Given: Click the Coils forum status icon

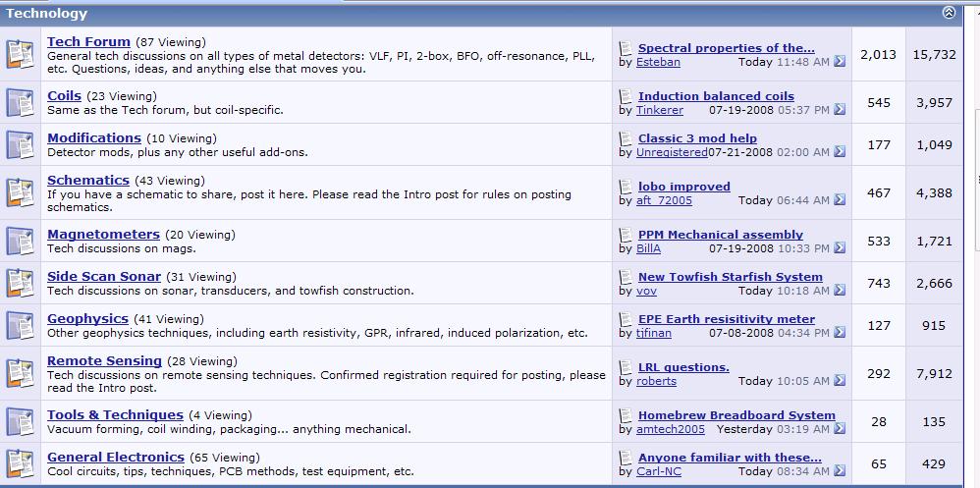Looking at the screenshot, I should click(20, 102).
